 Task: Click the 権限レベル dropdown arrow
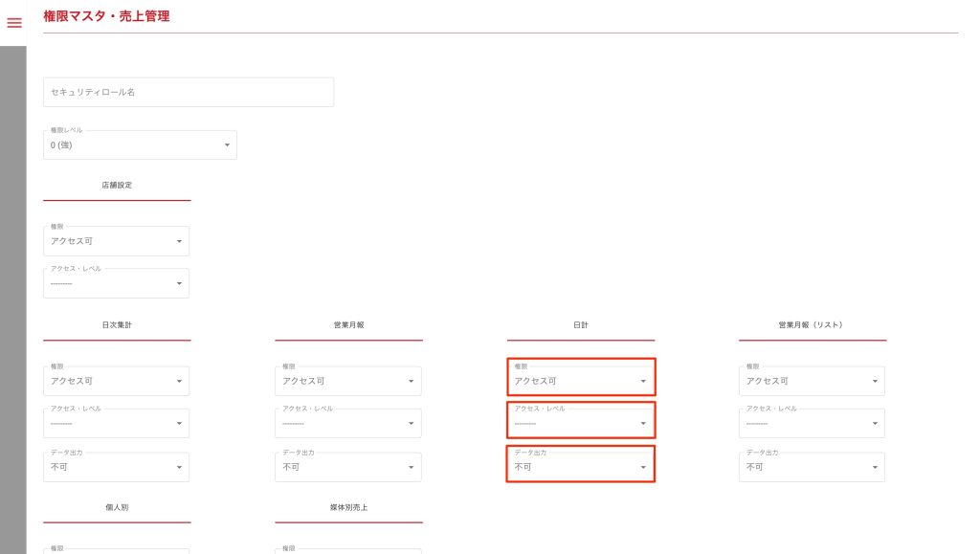coord(227,145)
